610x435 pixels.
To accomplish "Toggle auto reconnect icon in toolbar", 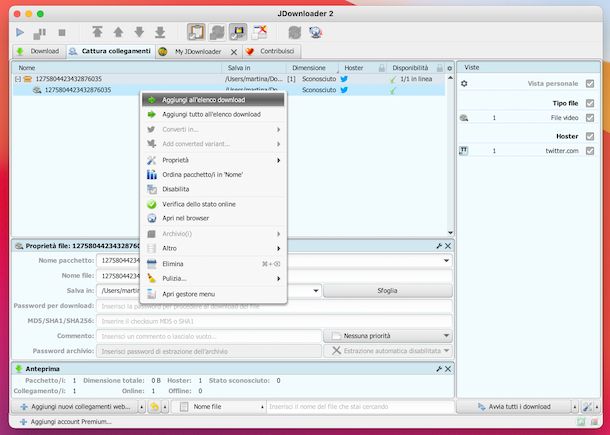I will [x=217, y=32].
